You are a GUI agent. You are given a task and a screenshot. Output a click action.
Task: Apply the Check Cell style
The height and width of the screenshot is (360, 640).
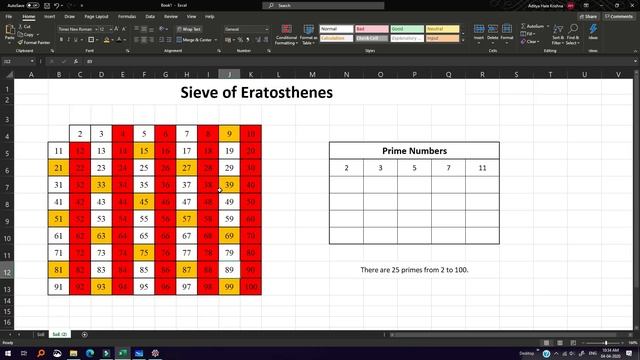[372, 38]
